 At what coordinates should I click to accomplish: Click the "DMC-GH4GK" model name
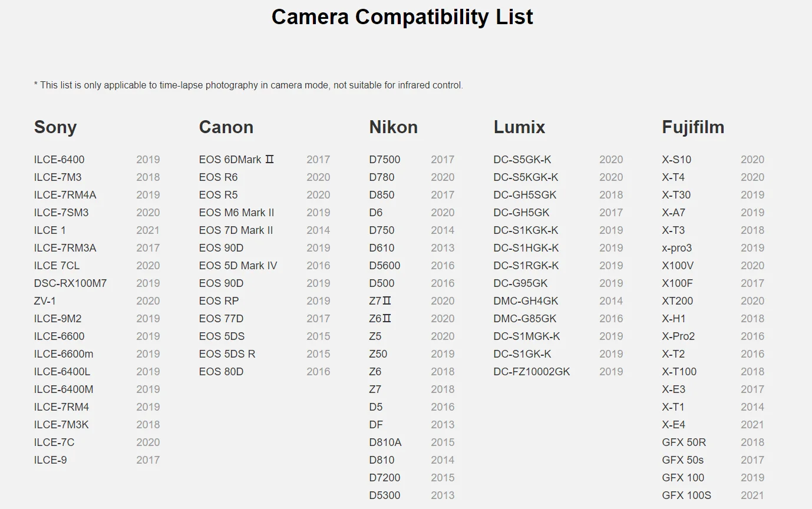click(x=526, y=301)
